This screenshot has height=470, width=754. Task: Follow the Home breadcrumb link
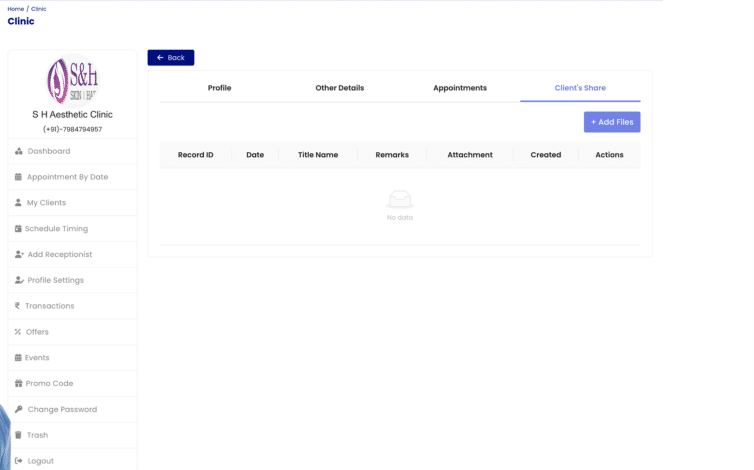click(15, 9)
